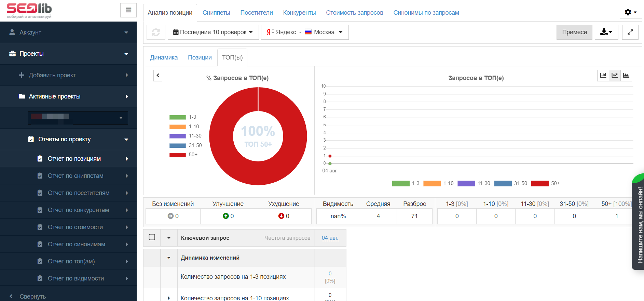
Task: Click the hamburger menu icon
Action: click(128, 10)
